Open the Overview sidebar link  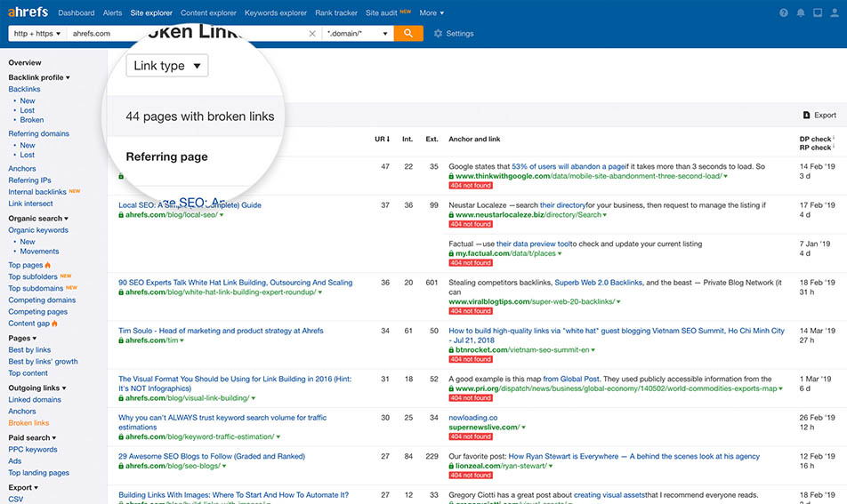pyautogui.click(x=24, y=62)
